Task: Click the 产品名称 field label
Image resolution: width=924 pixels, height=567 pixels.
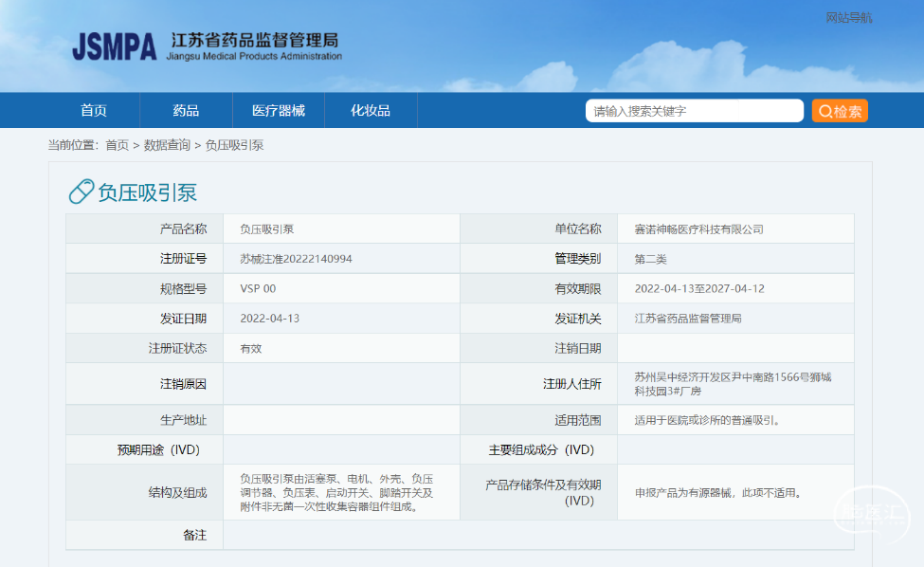Action: tap(183, 229)
